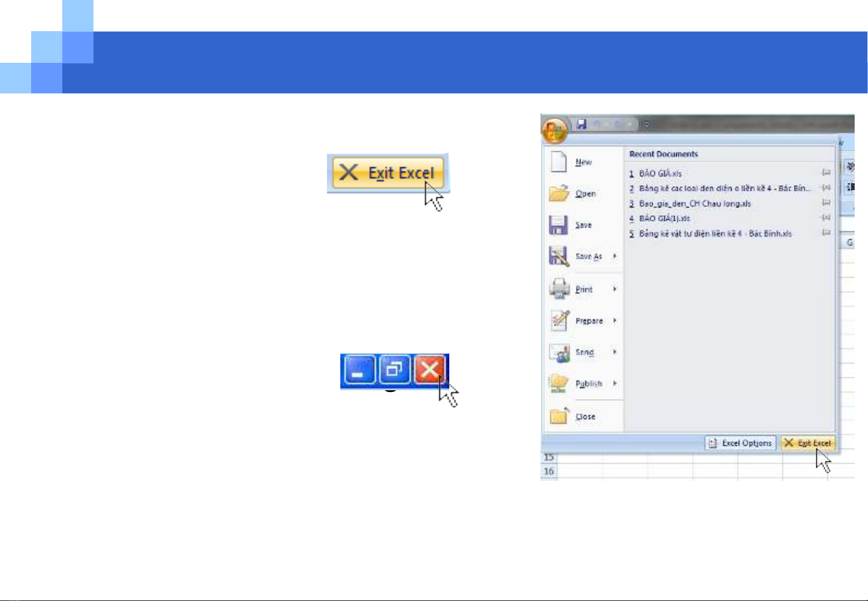Viewport: 868px width, 601px height.
Task: Pin Bao_gia_den_CH Chau long.xls document
Action: point(826,203)
